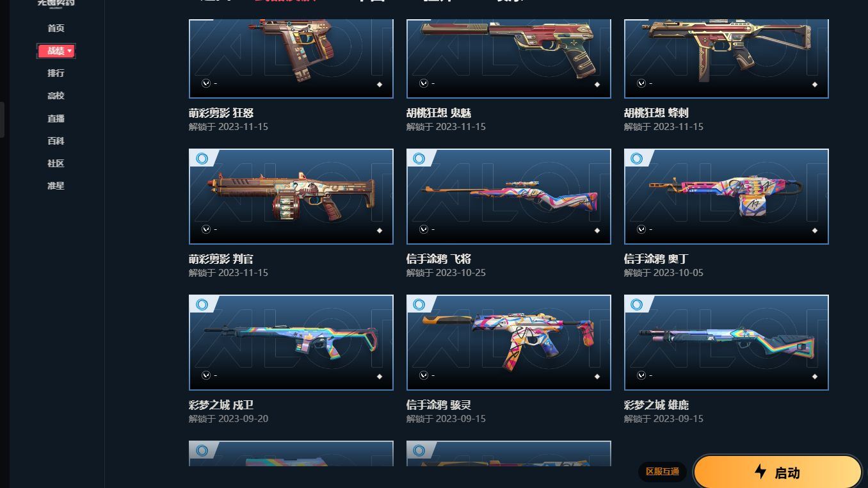Click the blue circle badge on 彩梦之城 戍卫 card

(202, 304)
